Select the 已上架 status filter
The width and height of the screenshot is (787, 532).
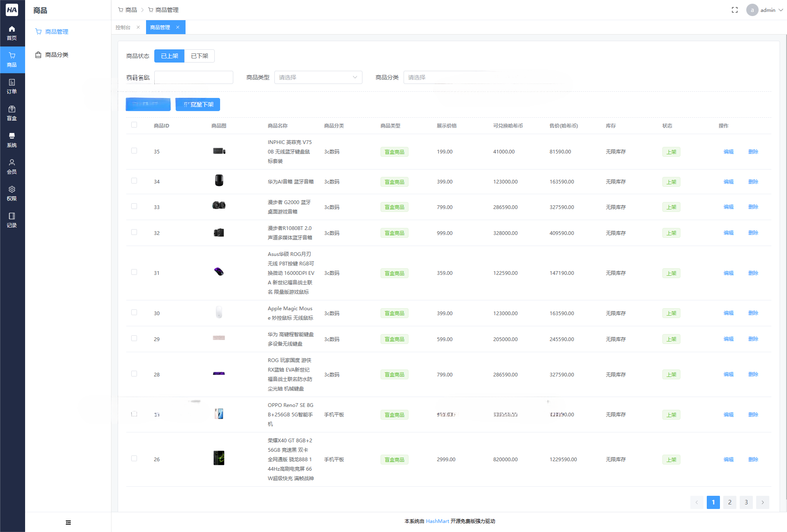pyautogui.click(x=169, y=56)
